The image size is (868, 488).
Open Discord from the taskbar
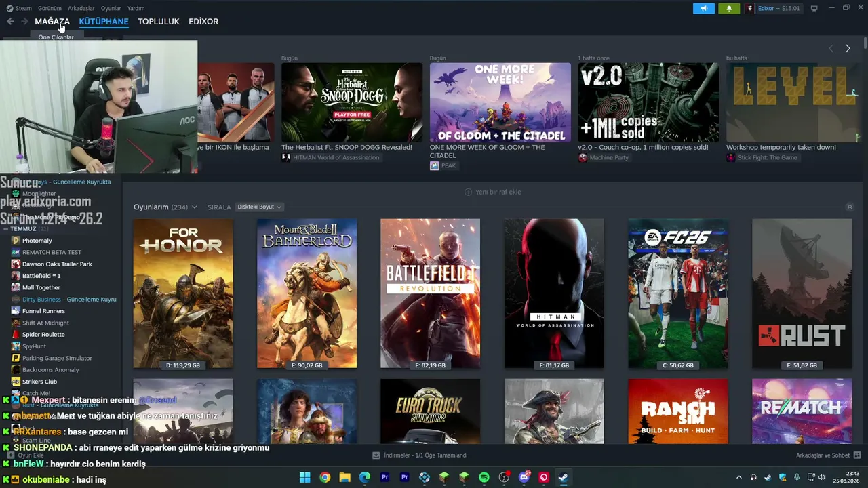click(x=524, y=477)
